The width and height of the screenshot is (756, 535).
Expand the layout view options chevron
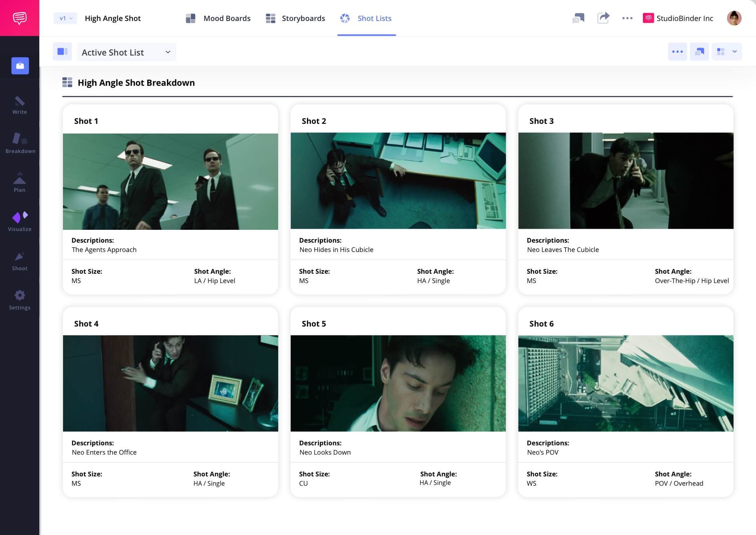(734, 52)
